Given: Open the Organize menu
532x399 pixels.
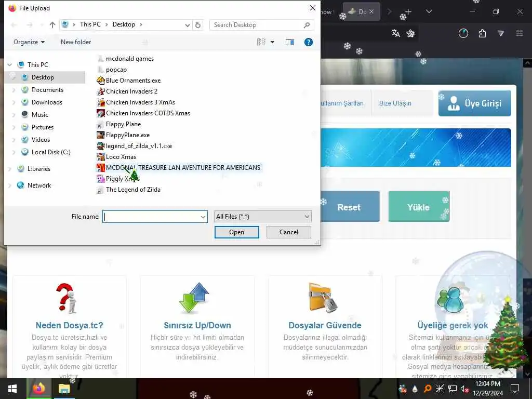Looking at the screenshot, I should coord(29,42).
